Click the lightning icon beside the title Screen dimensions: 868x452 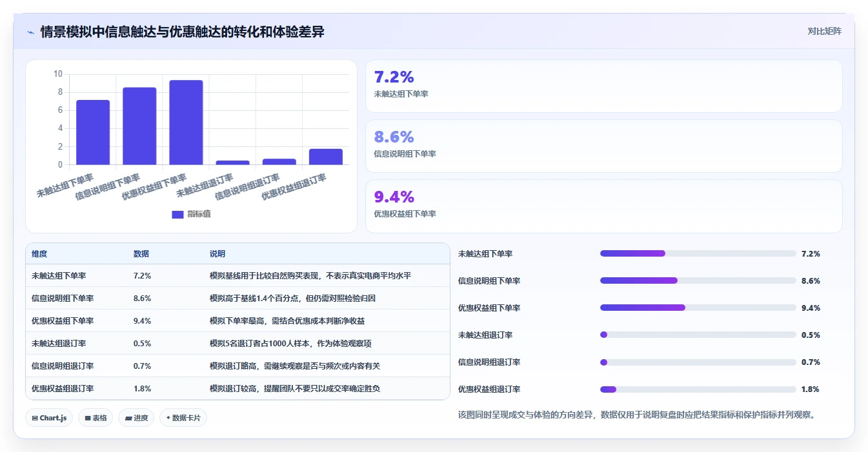point(30,32)
